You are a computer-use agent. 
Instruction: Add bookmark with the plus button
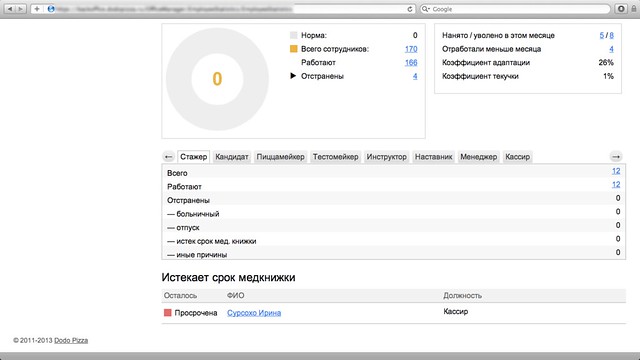[37, 9]
